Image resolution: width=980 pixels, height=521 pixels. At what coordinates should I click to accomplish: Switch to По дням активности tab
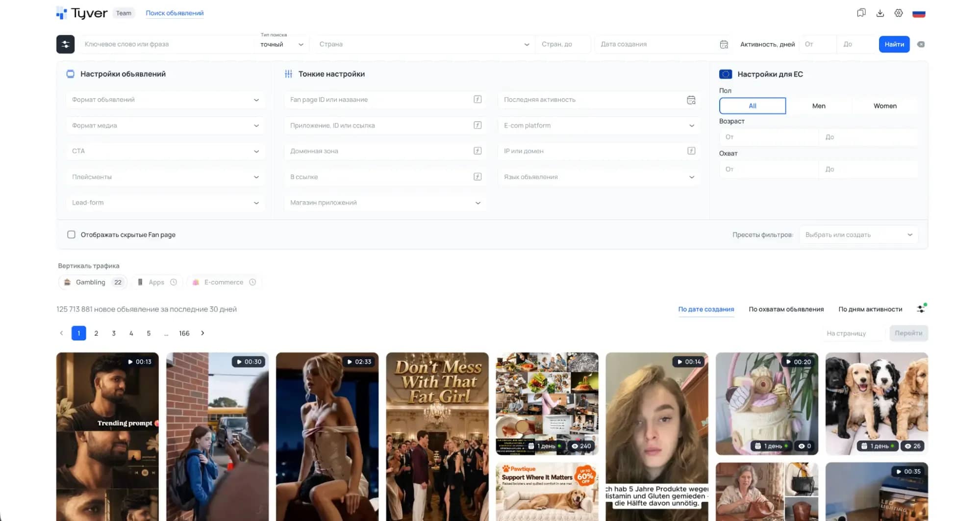870,309
